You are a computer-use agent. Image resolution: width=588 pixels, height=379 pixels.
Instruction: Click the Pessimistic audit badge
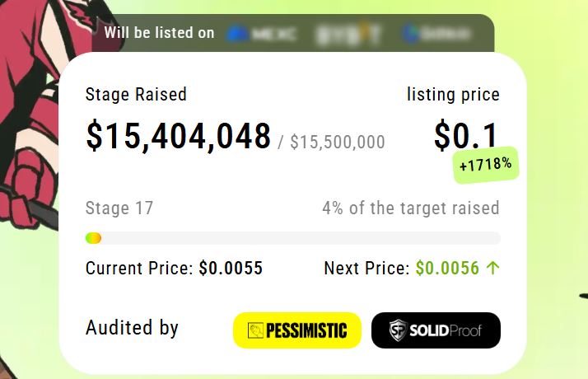coord(297,330)
